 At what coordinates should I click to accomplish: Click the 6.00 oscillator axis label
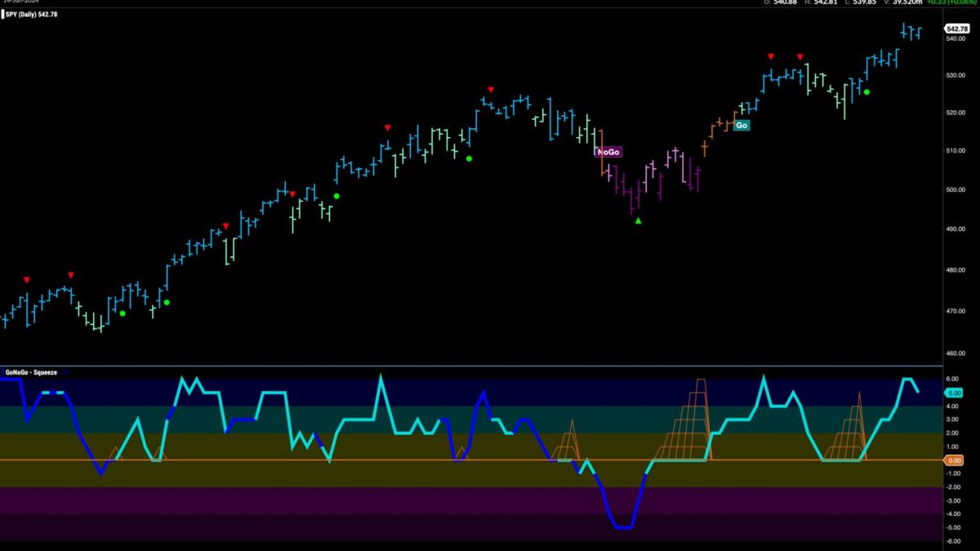(x=951, y=379)
